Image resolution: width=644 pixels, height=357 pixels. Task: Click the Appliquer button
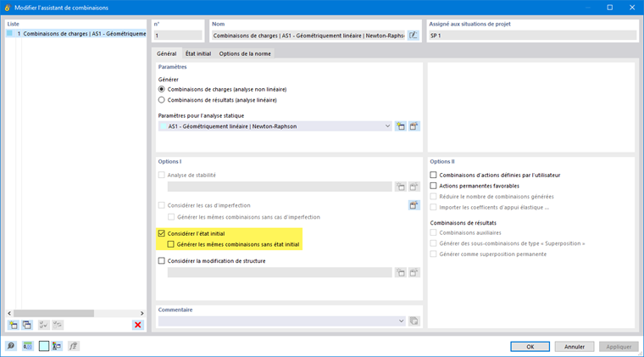619,347
